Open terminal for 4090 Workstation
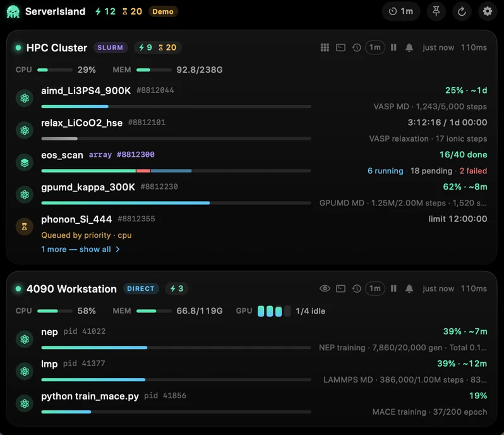504x435 pixels. click(340, 288)
